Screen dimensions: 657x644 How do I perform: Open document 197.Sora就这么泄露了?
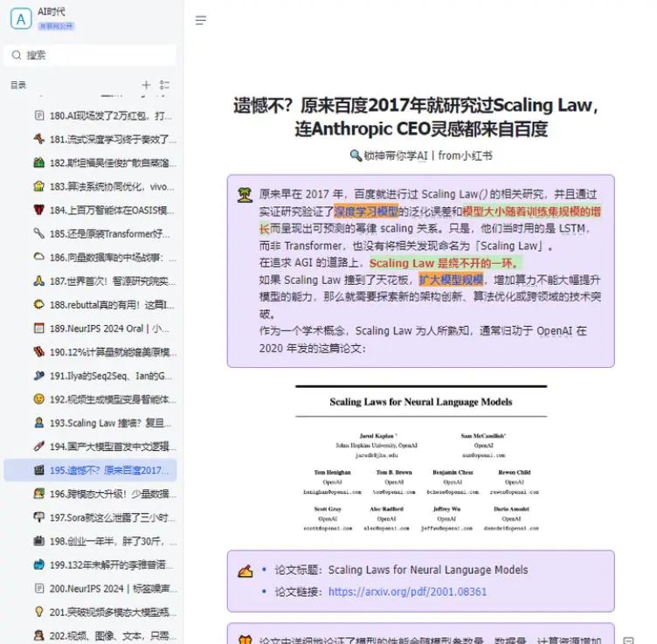[90, 517]
